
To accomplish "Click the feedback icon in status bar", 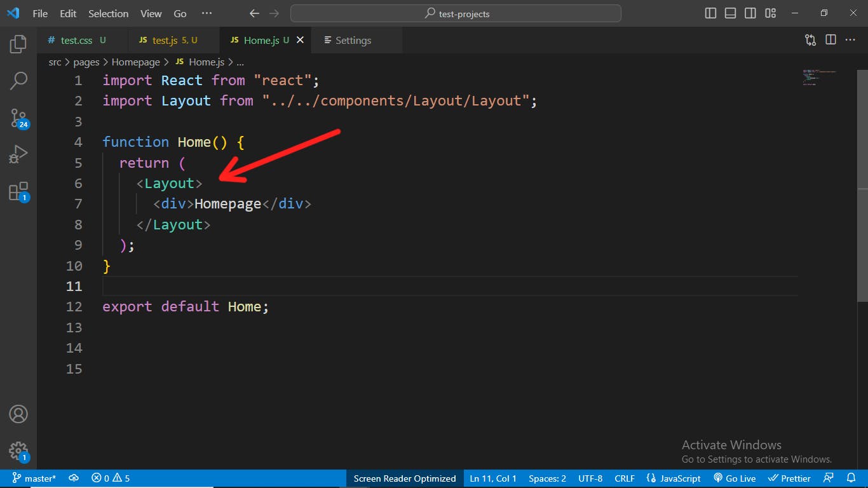I will tap(829, 478).
